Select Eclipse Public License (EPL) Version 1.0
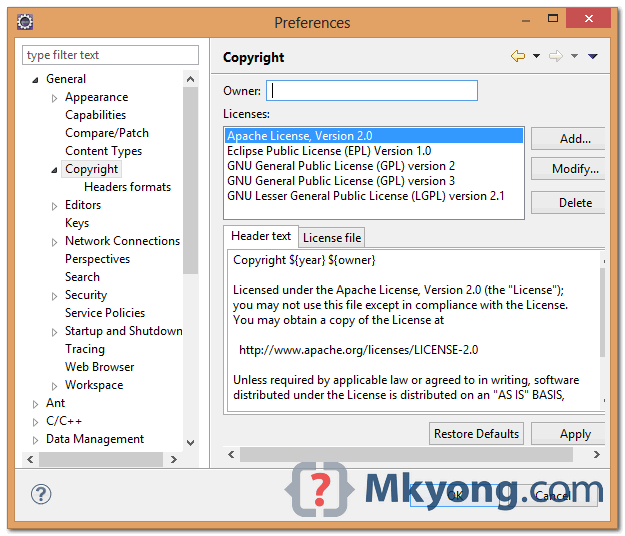Screen dimensions: 625x536 [373, 151]
